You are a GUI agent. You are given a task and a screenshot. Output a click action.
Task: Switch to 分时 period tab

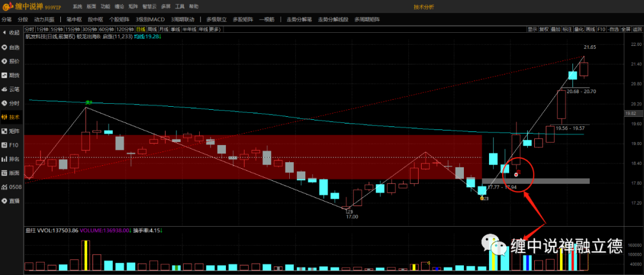pos(29,29)
